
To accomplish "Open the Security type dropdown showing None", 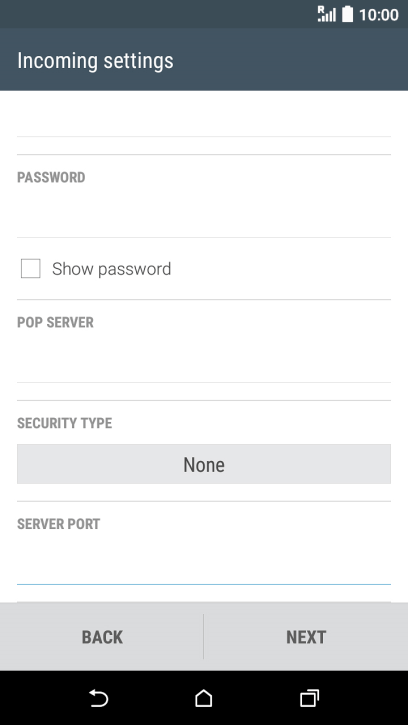I will pyautogui.click(x=204, y=464).
